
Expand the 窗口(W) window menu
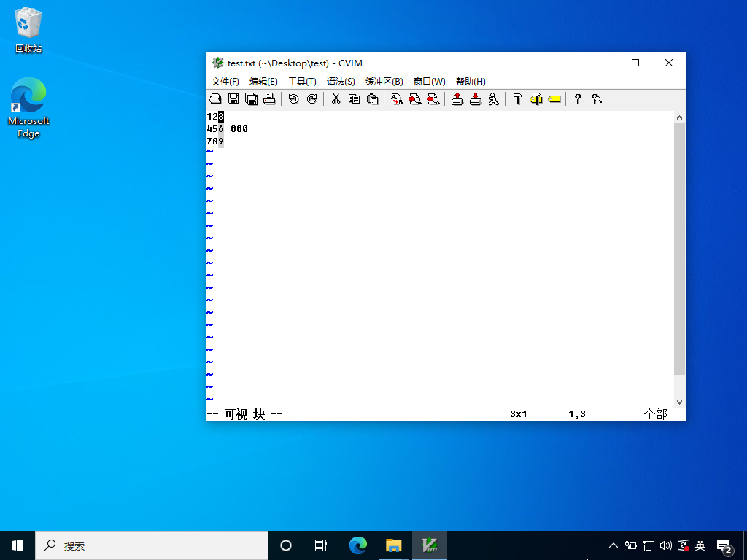click(429, 82)
